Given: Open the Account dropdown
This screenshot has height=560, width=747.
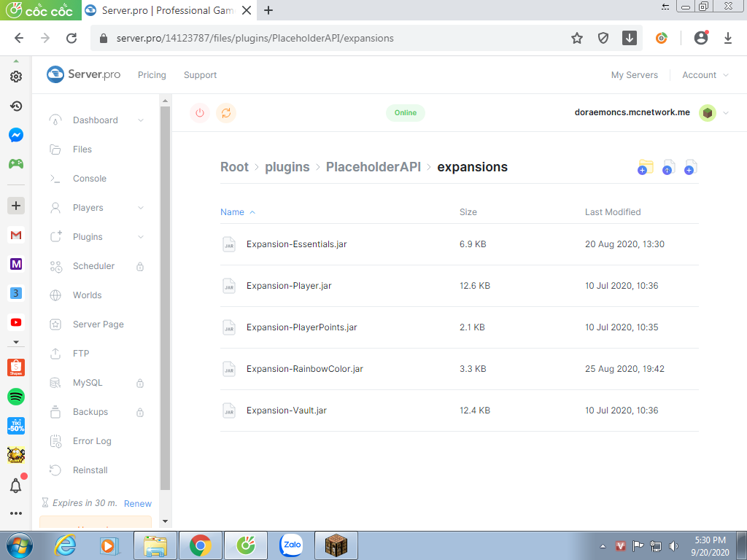Looking at the screenshot, I should 705,75.
